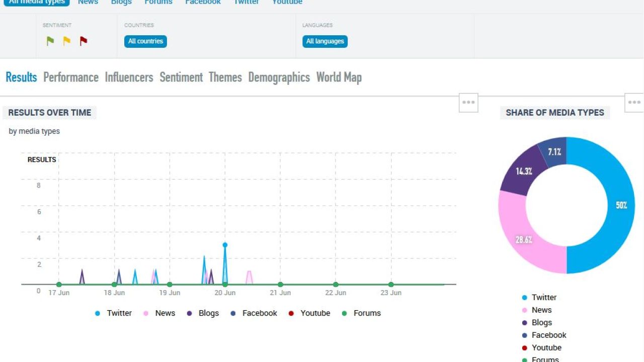The height and width of the screenshot is (362, 644).
Task: Open the Influencers tab
Action: pos(129,77)
